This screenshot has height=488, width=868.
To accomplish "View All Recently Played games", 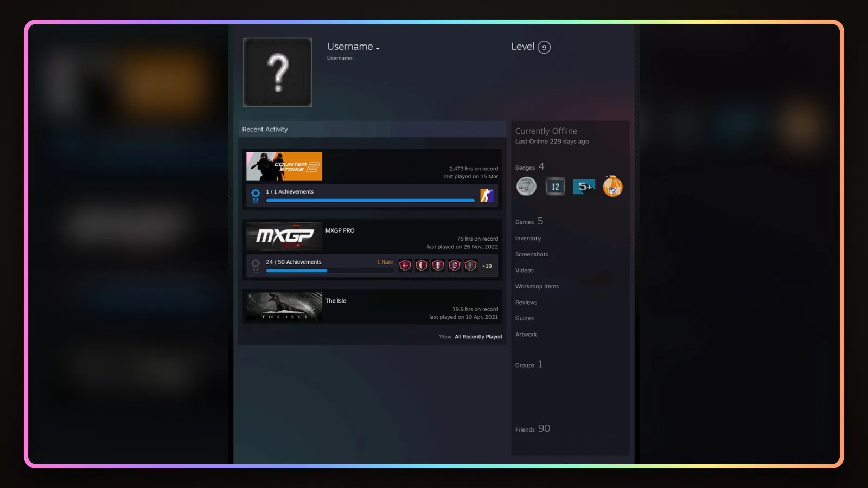I will pos(478,337).
